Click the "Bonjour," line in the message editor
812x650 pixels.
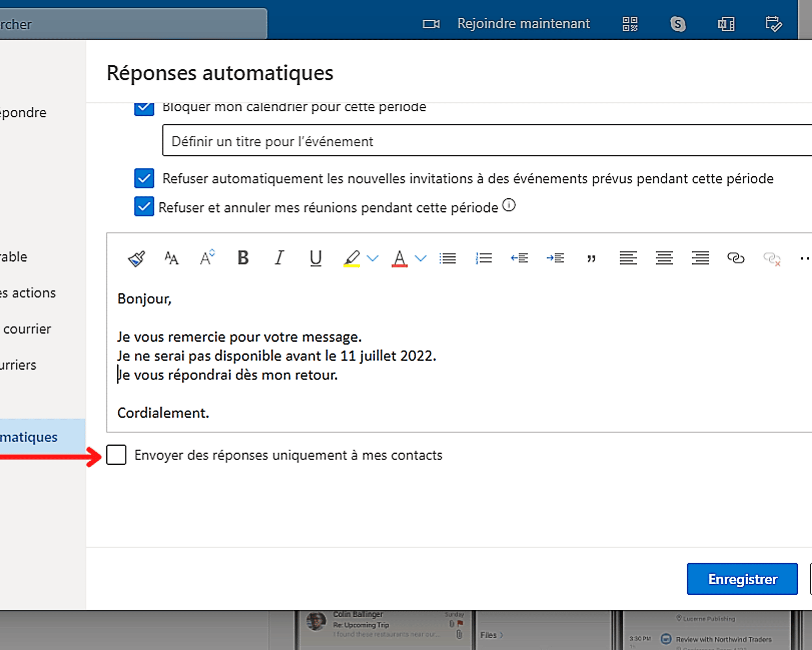point(145,299)
